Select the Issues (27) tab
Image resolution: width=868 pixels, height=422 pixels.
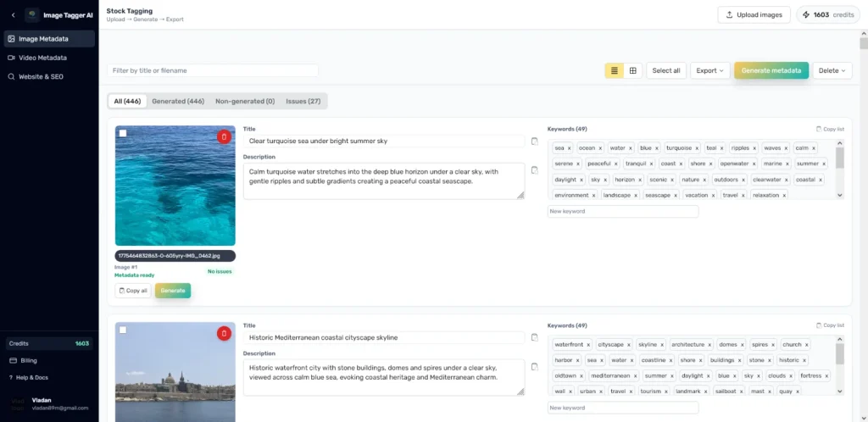pos(303,101)
